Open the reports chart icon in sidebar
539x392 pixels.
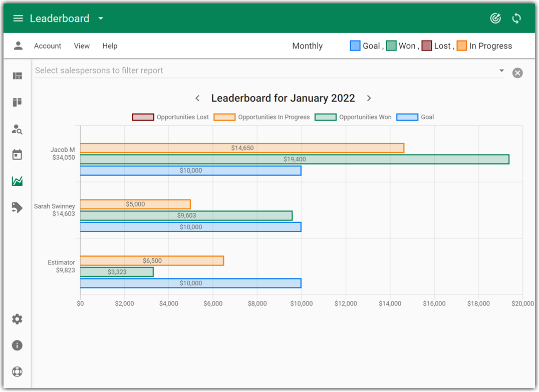click(17, 181)
